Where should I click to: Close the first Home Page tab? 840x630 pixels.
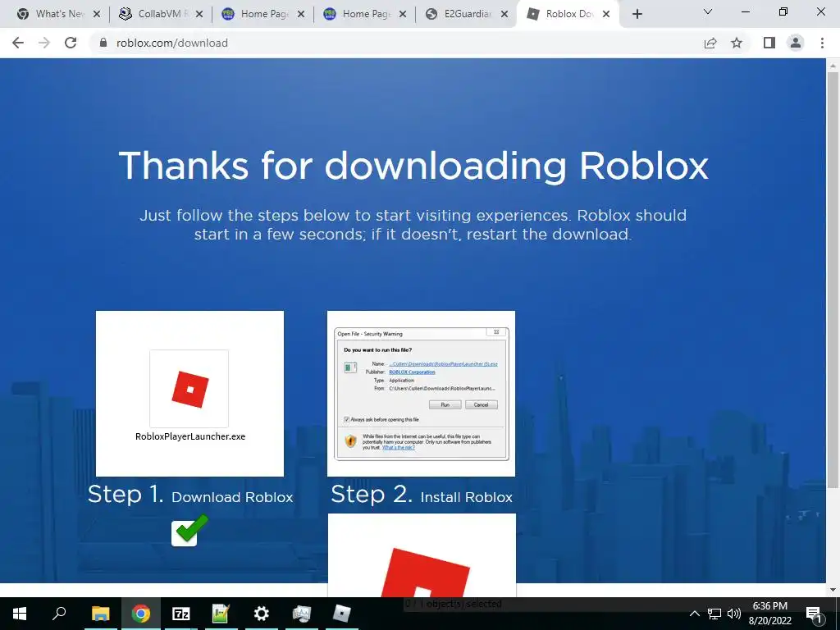click(x=301, y=15)
